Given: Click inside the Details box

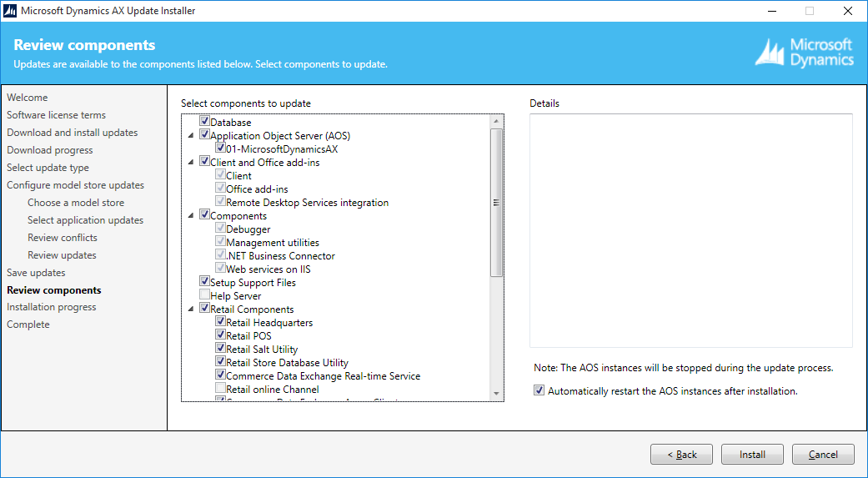Looking at the screenshot, I should (x=691, y=230).
